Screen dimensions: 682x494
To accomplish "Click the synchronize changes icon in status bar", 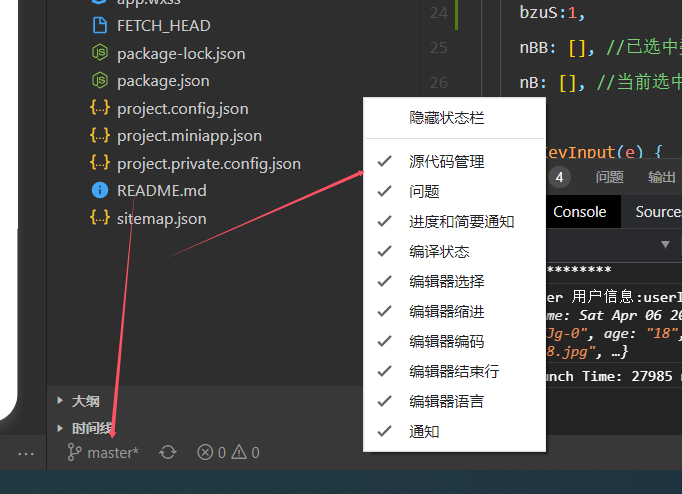I will pos(168,452).
